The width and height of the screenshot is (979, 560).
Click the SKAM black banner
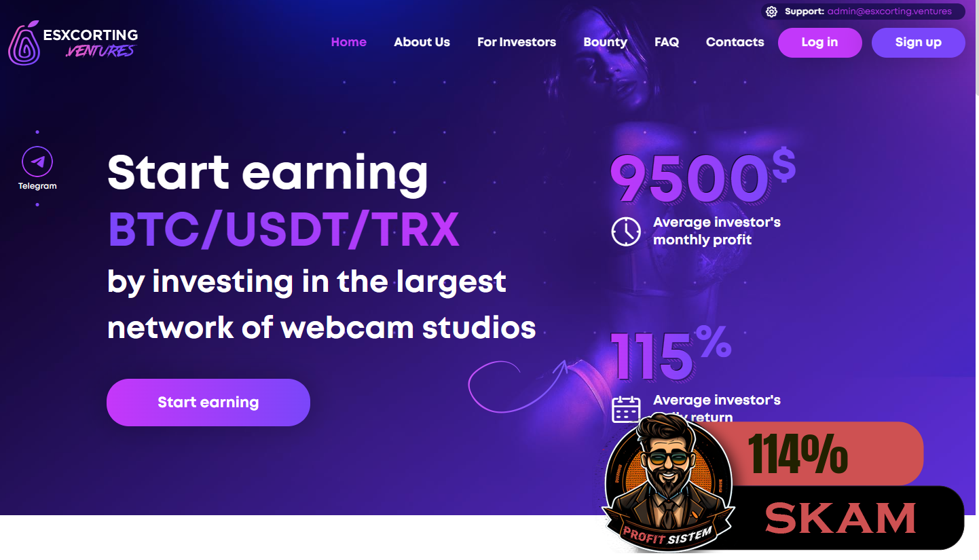click(842, 518)
